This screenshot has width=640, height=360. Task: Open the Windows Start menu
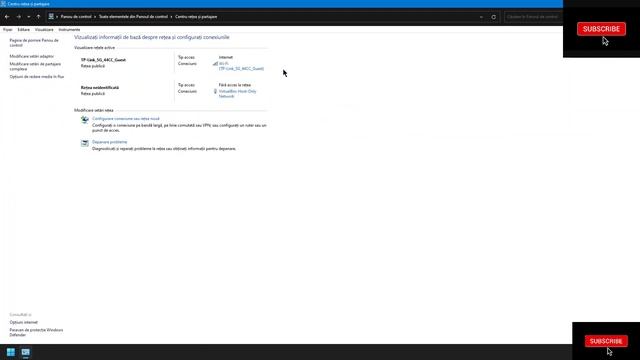pos(11,352)
